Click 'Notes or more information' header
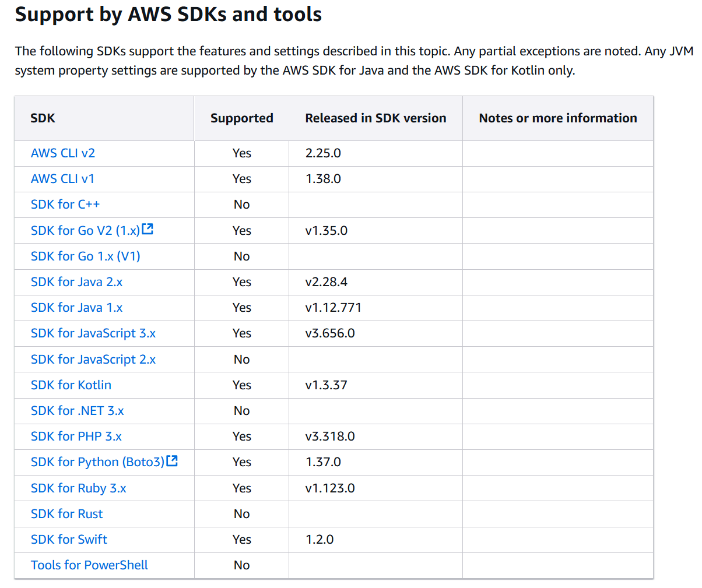The image size is (702, 588). pyautogui.click(x=558, y=118)
